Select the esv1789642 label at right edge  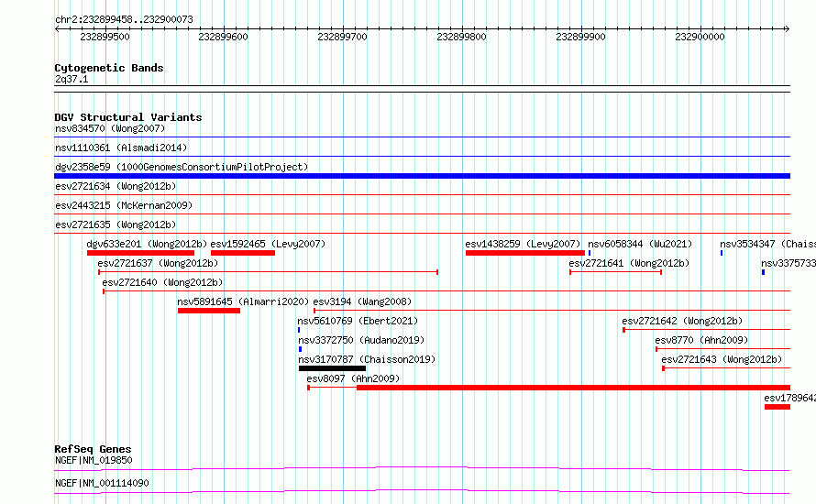click(790, 398)
